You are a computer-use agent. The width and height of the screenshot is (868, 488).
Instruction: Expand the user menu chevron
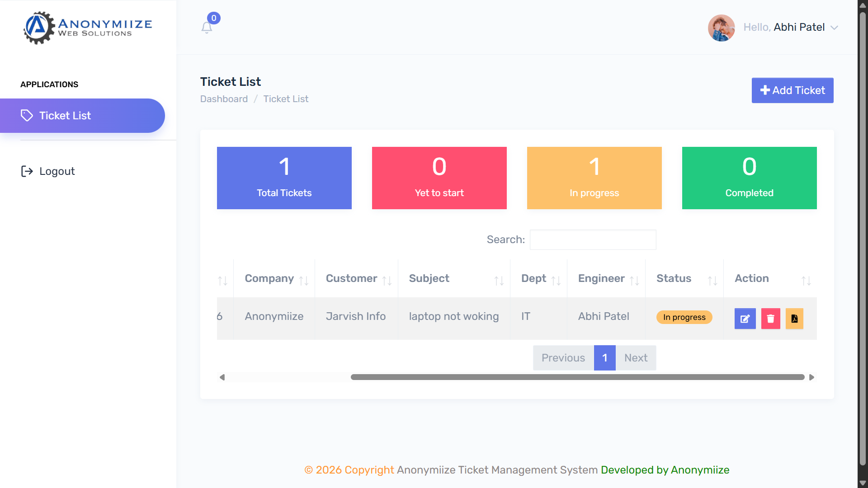pos(834,28)
